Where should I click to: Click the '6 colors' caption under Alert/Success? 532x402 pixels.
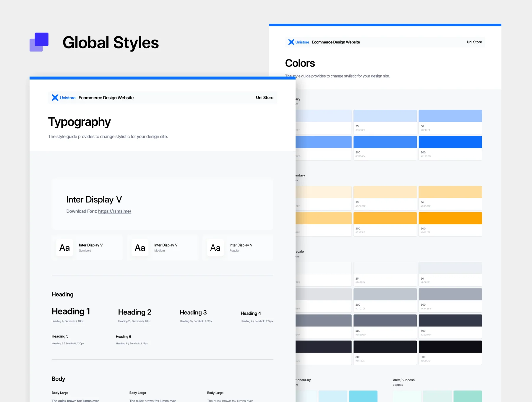pos(398,385)
